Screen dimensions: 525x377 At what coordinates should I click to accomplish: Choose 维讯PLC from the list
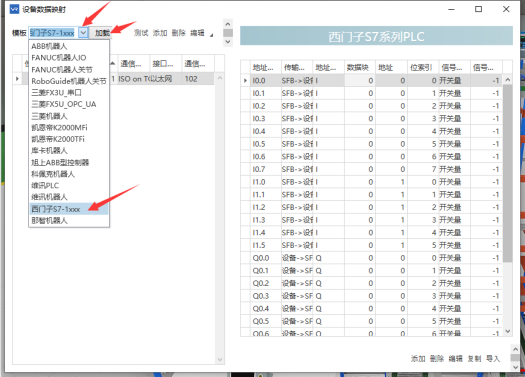(45, 185)
